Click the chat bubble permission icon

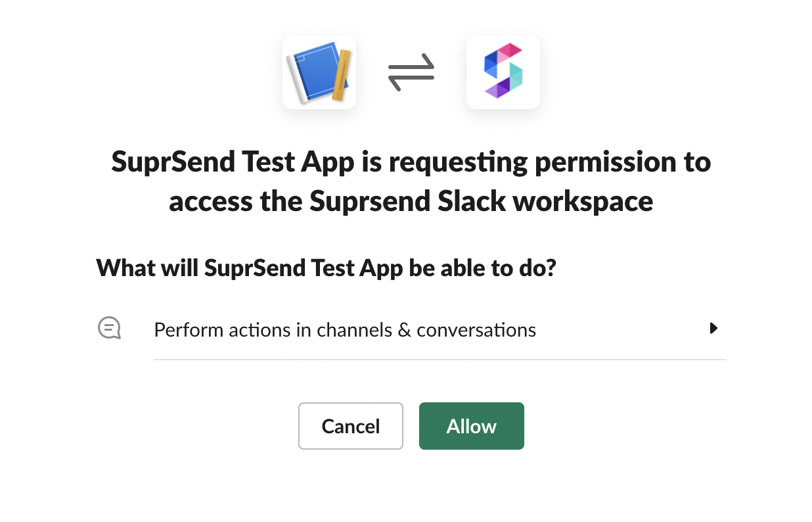point(109,328)
